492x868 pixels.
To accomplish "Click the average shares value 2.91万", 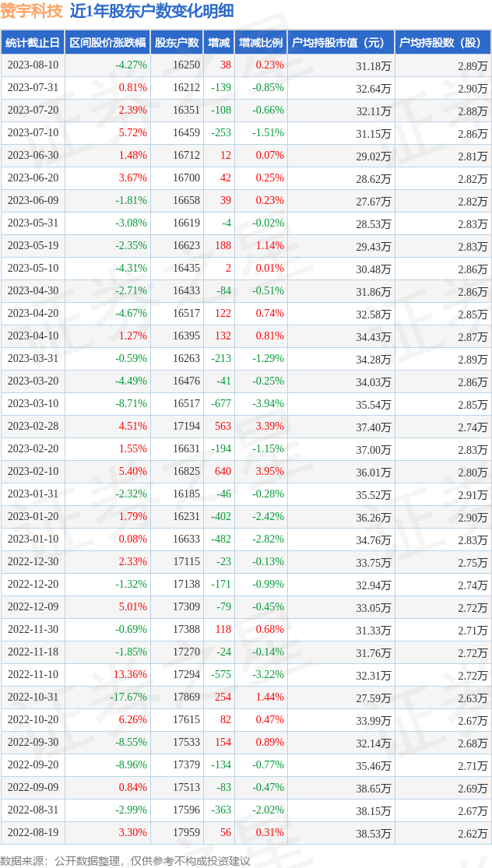I will tap(473, 494).
